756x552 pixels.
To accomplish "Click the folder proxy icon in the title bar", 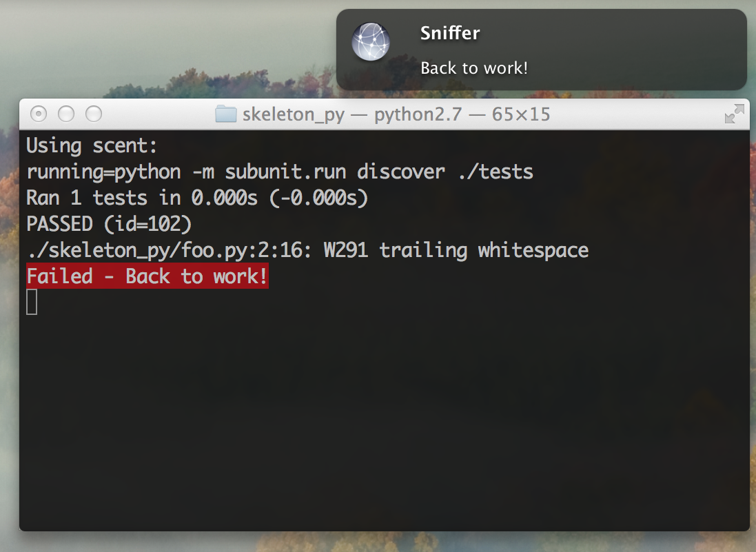I will [225, 114].
